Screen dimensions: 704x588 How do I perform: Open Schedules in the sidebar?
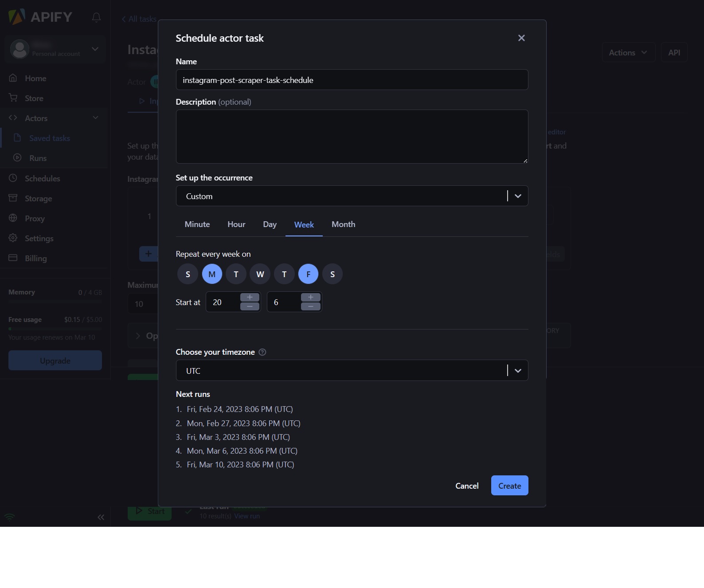click(x=43, y=179)
